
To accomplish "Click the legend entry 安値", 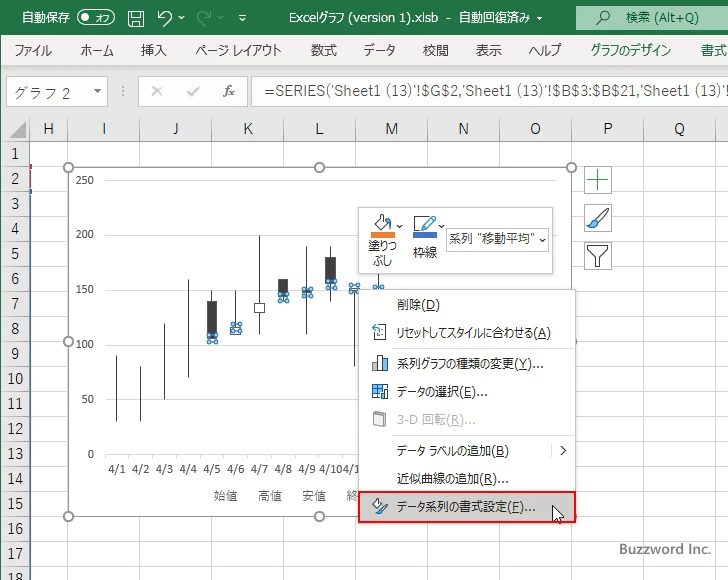I will coord(314,496).
